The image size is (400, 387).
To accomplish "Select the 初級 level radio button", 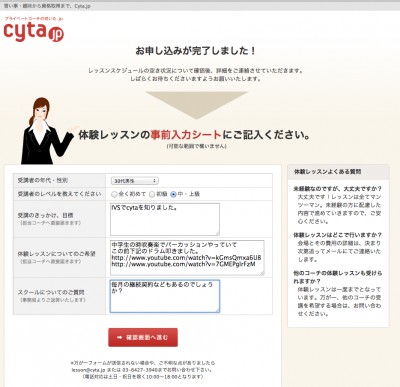I will [152, 194].
